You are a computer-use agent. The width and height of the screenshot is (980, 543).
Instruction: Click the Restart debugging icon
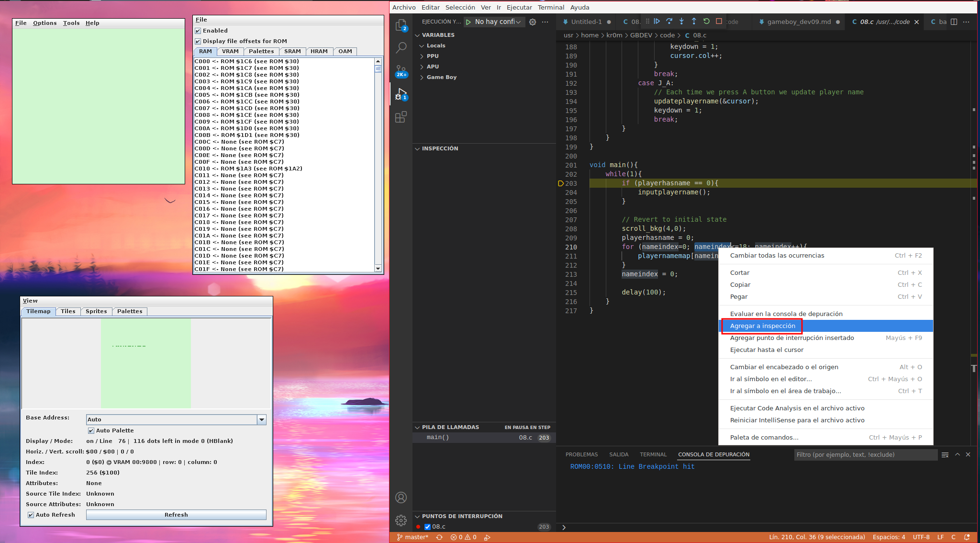[706, 22]
